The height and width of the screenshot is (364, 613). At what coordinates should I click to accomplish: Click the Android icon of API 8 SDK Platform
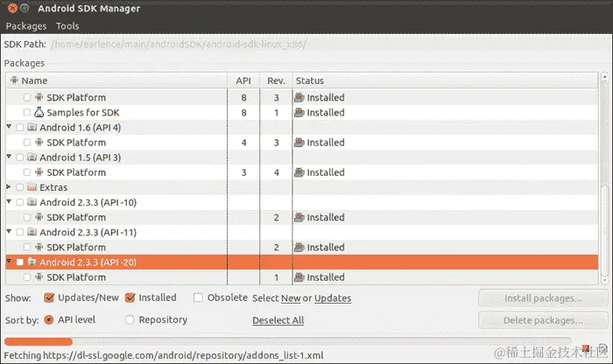(x=39, y=97)
